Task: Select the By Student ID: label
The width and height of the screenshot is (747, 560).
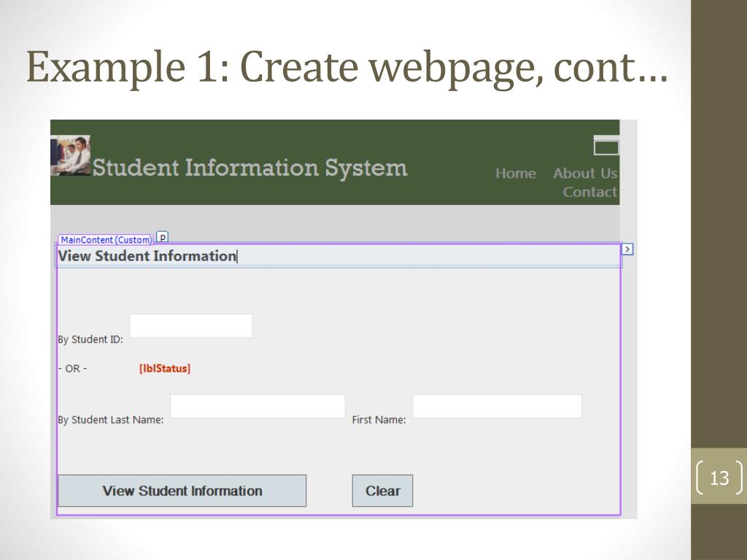Action: (x=90, y=340)
